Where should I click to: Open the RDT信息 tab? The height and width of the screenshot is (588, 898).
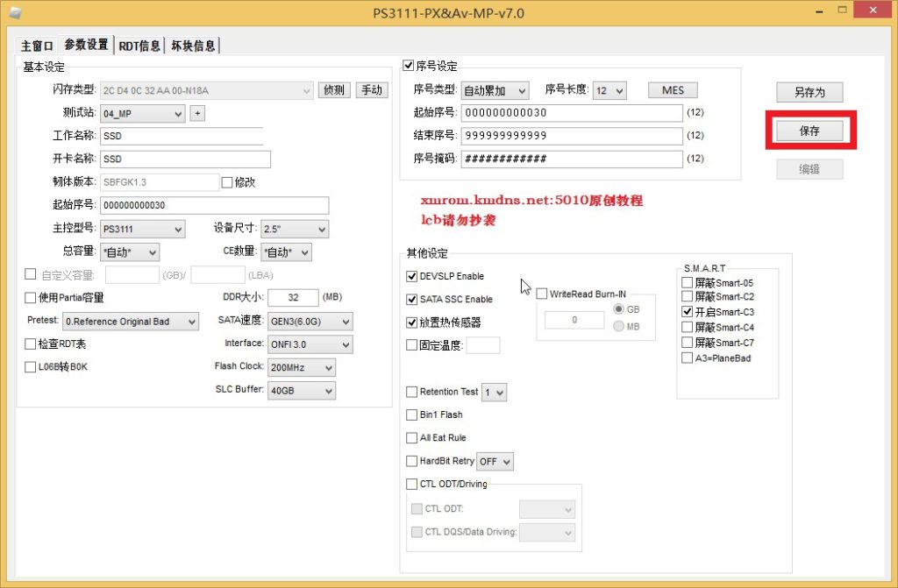tap(139, 46)
